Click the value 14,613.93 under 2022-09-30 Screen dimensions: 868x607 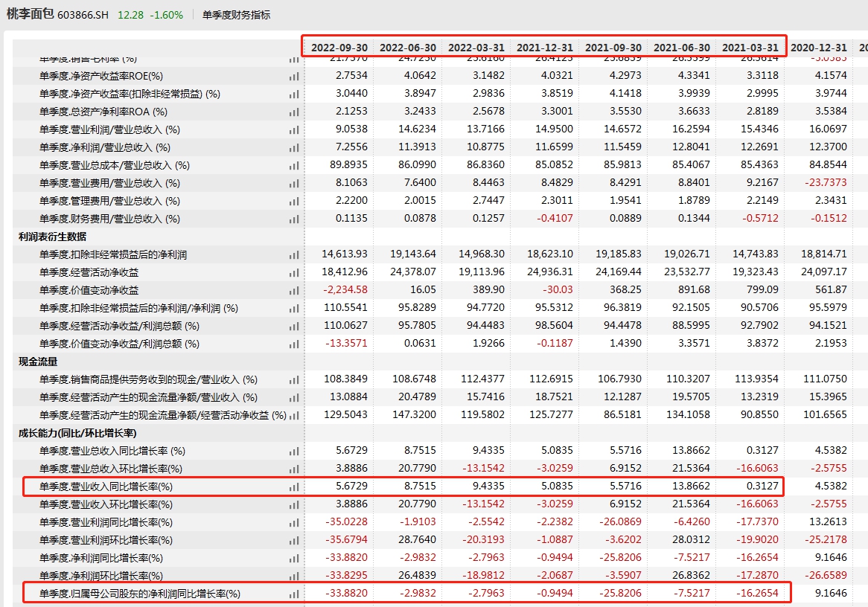345,254
